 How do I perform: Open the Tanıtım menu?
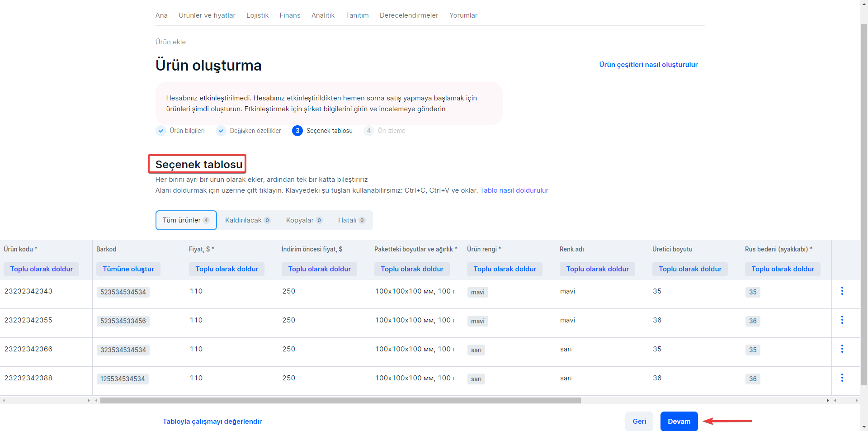[x=357, y=15]
